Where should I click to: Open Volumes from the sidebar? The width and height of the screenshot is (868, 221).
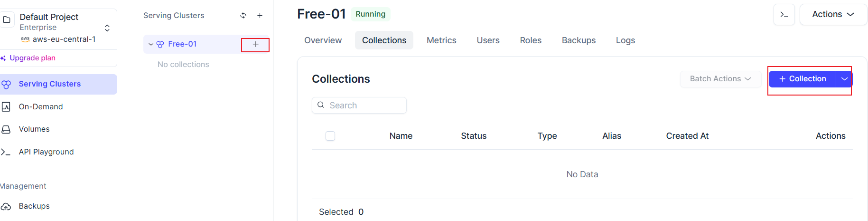[x=34, y=129]
